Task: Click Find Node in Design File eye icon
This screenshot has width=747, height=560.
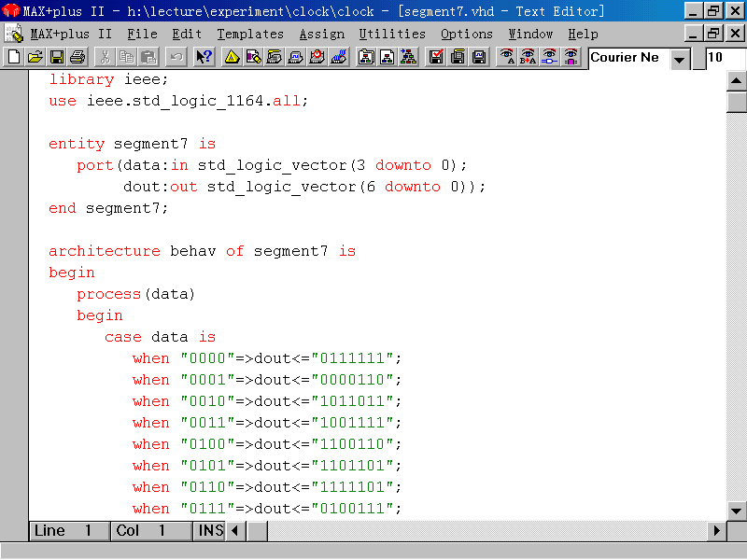Action: coord(550,58)
